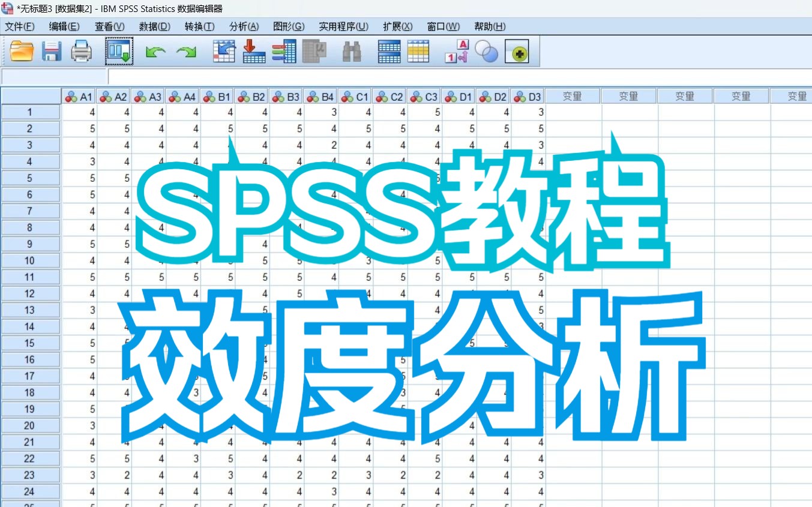The width and height of the screenshot is (812, 507).
Task: Select the B4 column header
Action: coord(321,97)
